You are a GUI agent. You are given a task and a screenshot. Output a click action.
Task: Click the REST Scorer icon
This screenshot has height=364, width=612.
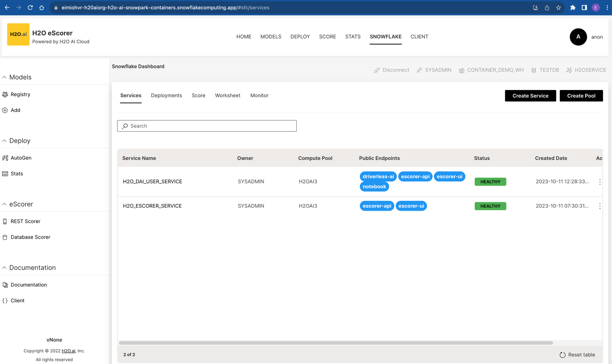(5, 221)
